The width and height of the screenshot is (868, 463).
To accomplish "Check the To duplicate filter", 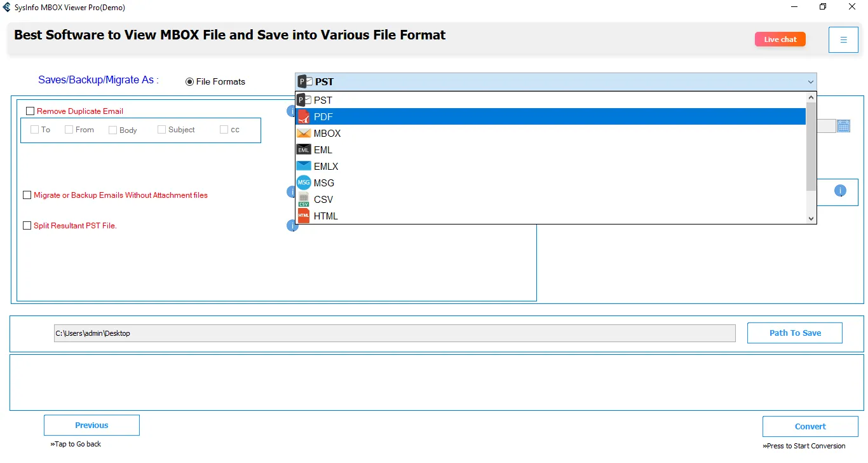I will 34,129.
